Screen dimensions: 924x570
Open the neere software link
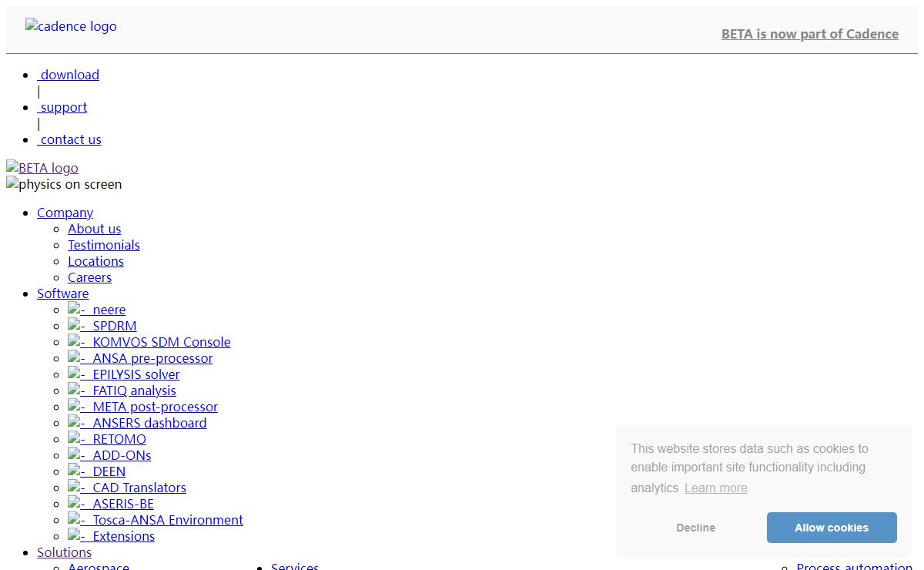(x=97, y=310)
